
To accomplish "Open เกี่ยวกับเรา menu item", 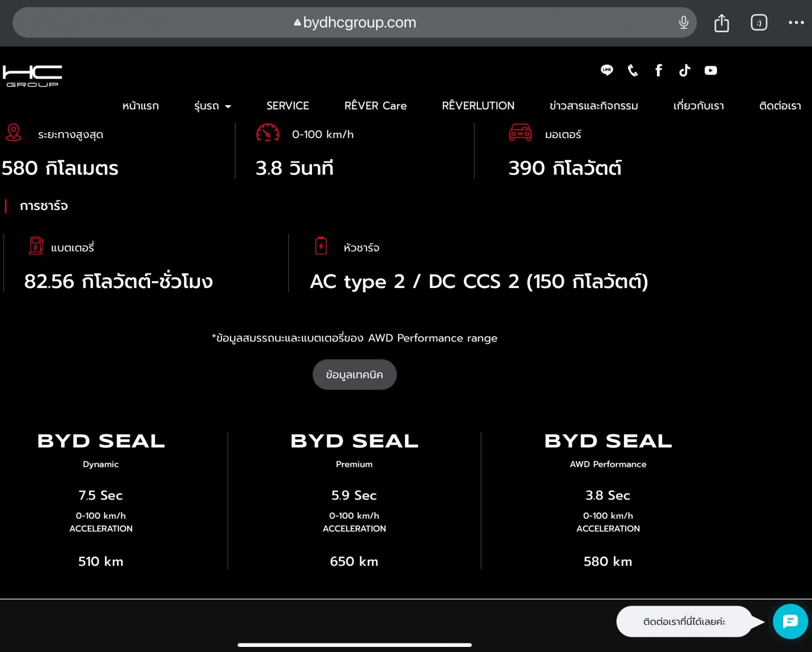I will click(x=698, y=106).
